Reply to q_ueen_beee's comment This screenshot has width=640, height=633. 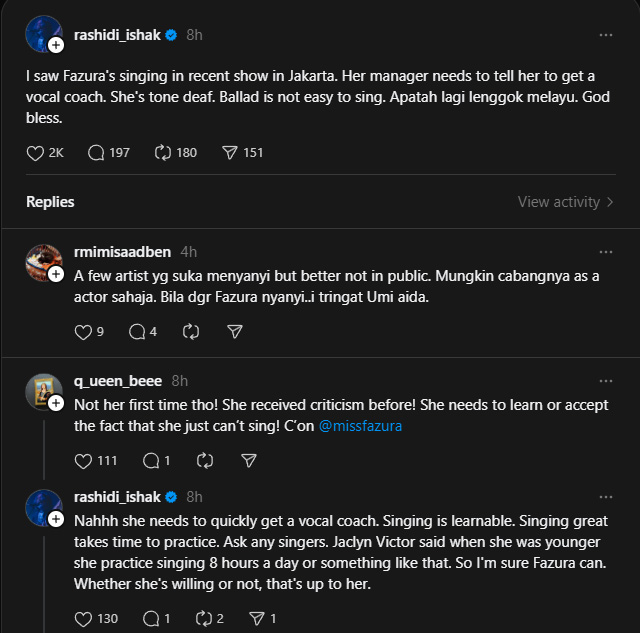(x=151, y=461)
